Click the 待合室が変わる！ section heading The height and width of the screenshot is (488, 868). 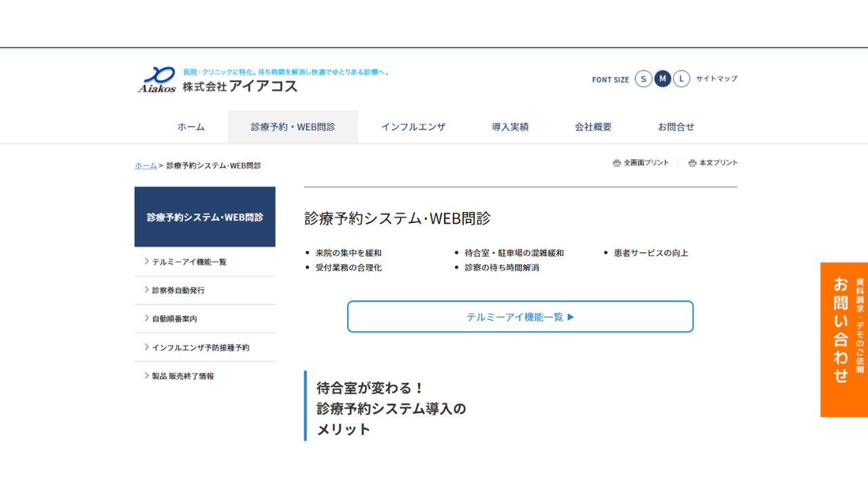(371, 388)
